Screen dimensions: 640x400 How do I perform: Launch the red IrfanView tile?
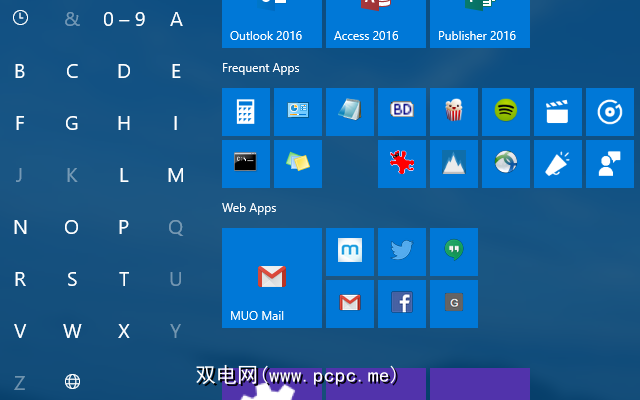click(x=402, y=164)
